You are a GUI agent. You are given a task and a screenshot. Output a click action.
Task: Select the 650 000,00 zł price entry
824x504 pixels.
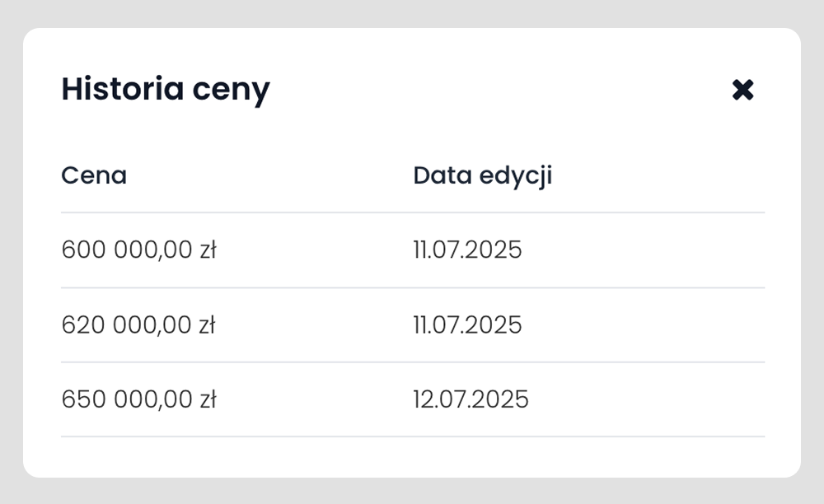tap(138, 399)
